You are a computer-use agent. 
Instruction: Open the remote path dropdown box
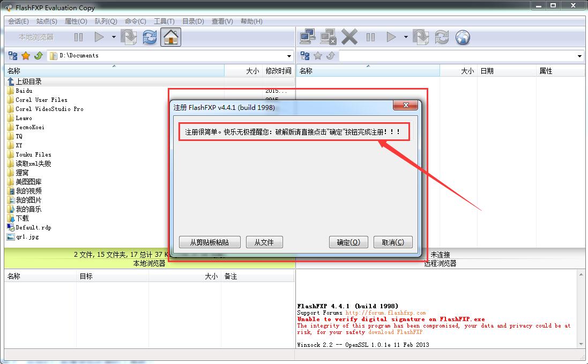pos(579,55)
